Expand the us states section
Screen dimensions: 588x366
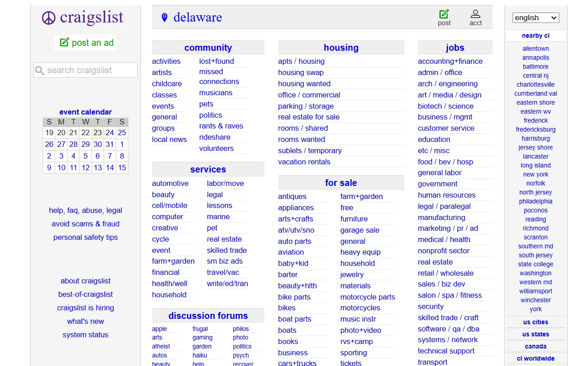click(535, 334)
